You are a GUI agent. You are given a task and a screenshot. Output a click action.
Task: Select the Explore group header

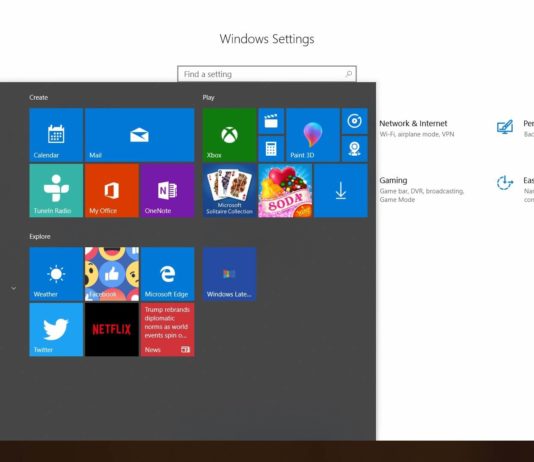40,236
